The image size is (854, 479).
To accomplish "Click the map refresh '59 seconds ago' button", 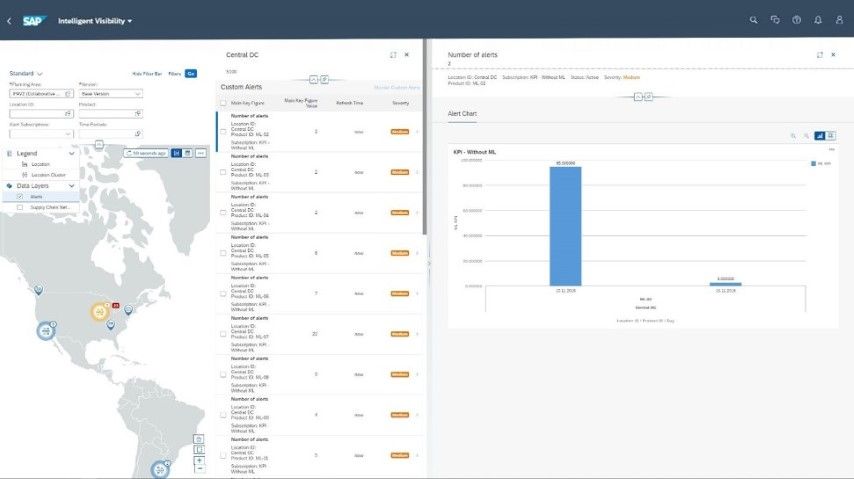I will 146,153.
